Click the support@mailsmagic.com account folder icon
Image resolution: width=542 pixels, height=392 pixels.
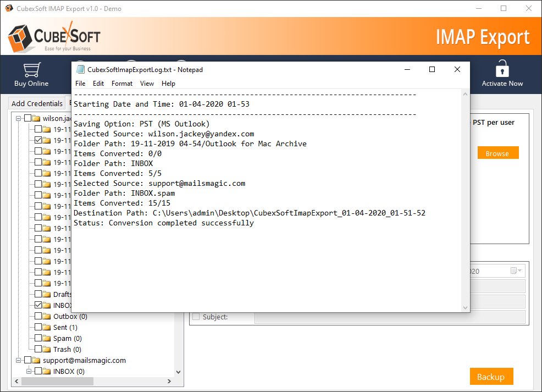[36, 361]
